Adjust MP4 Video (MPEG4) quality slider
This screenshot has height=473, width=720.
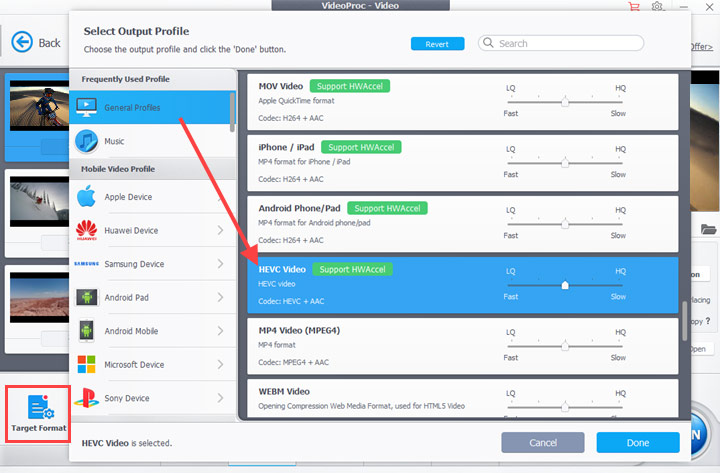(565, 346)
